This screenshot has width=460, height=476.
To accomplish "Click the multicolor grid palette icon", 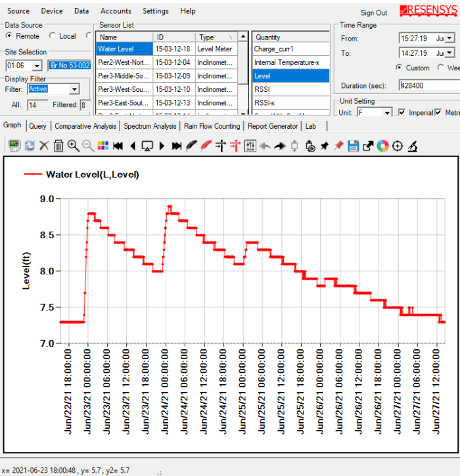I will pyautogui.click(x=103, y=146).
